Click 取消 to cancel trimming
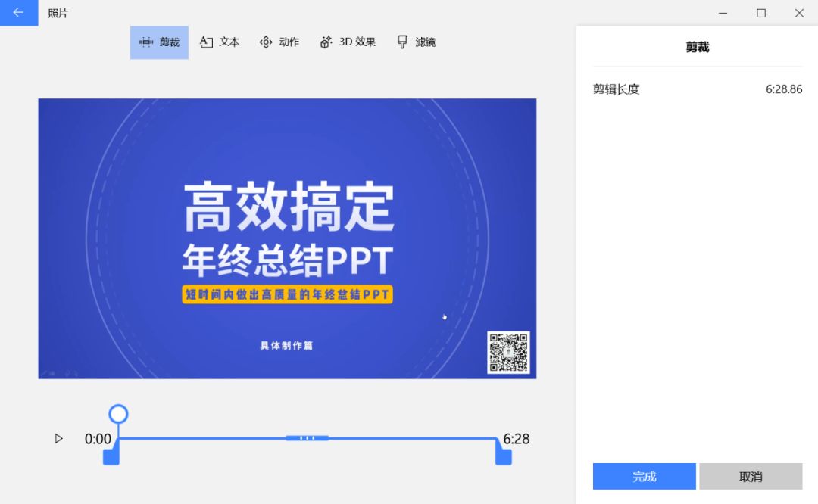Viewport: 818px width, 504px height. pyautogui.click(x=751, y=476)
